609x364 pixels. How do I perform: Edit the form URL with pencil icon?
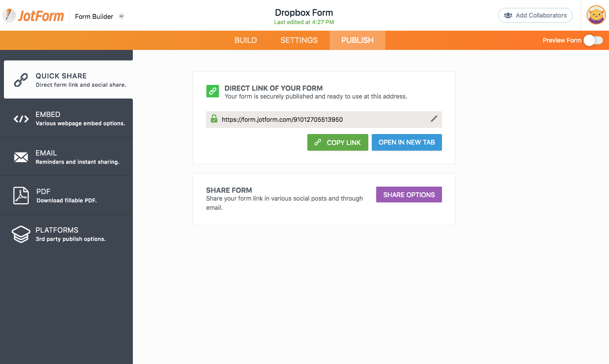[x=434, y=119]
